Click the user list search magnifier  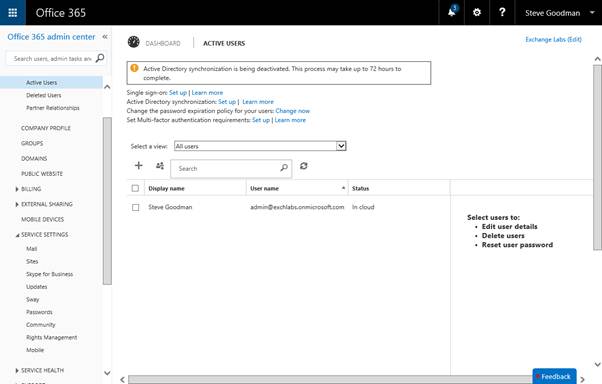point(284,168)
